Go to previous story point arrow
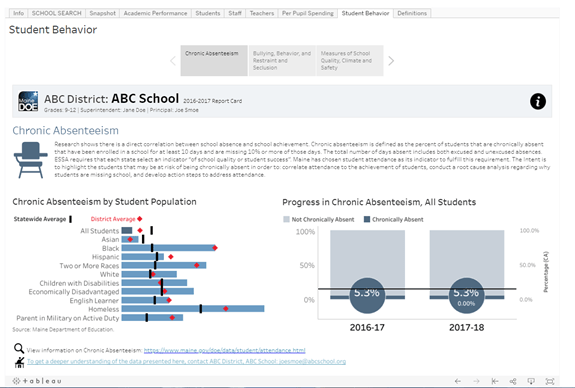Viewport: 575px width, 388px height. point(173,61)
